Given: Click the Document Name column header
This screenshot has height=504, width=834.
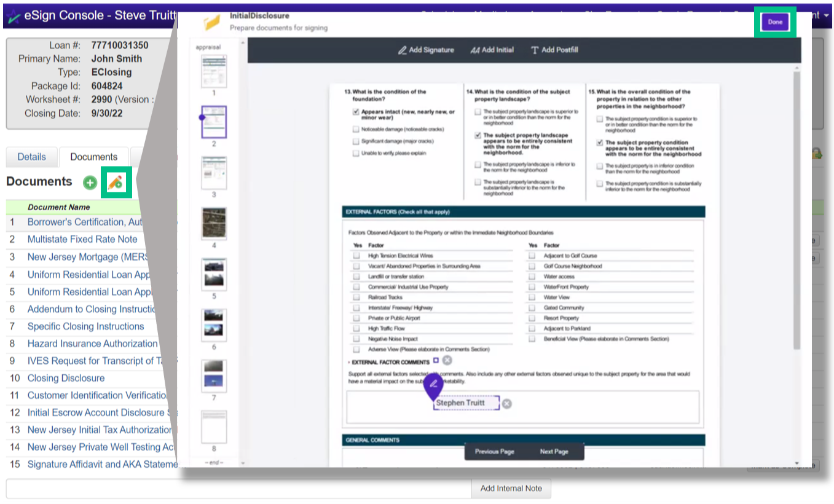Looking at the screenshot, I should coord(59,207).
